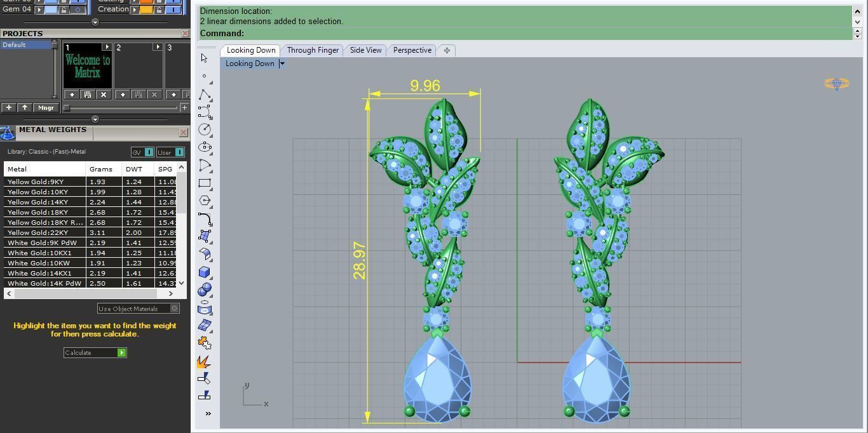Open Looking Down viewport dropdown arrow

click(x=282, y=63)
